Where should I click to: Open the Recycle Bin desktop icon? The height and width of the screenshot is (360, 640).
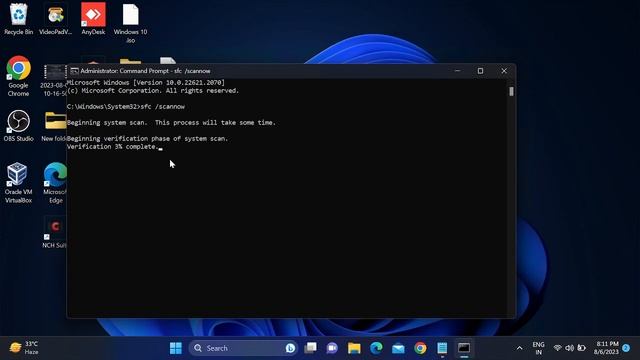point(18,19)
